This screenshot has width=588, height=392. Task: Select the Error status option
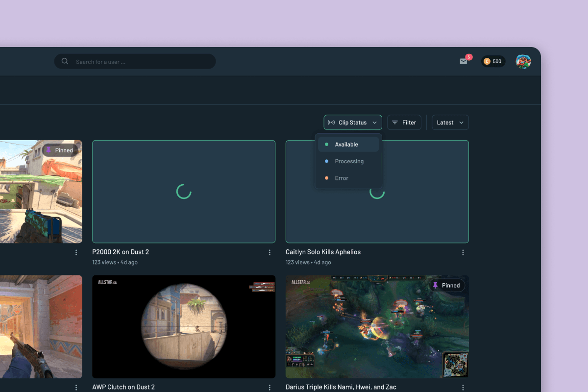pos(348,178)
